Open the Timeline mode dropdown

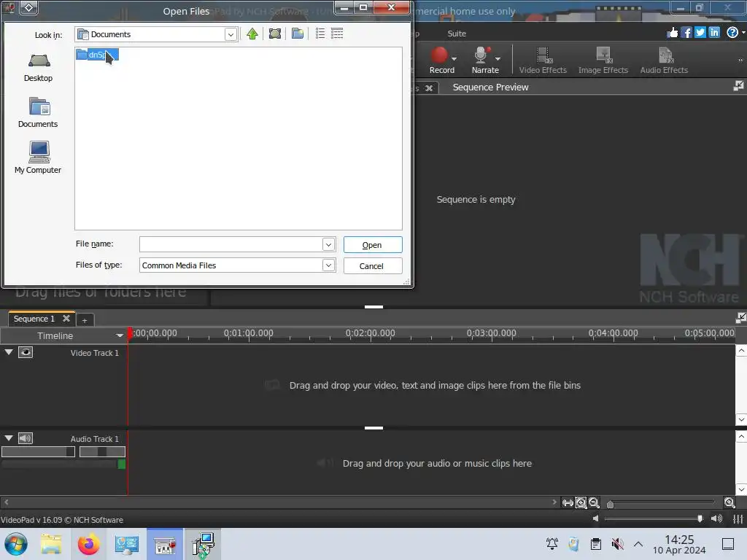(119, 335)
